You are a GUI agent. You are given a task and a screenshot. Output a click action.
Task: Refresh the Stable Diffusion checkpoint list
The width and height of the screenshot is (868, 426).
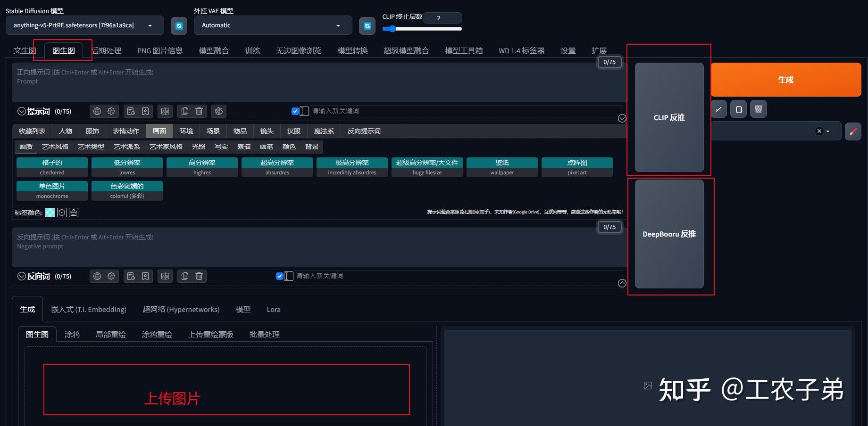point(179,26)
